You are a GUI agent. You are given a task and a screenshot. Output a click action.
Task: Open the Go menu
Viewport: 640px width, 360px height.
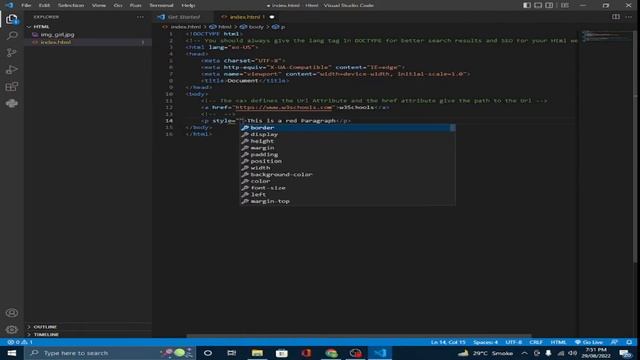(x=118, y=5)
